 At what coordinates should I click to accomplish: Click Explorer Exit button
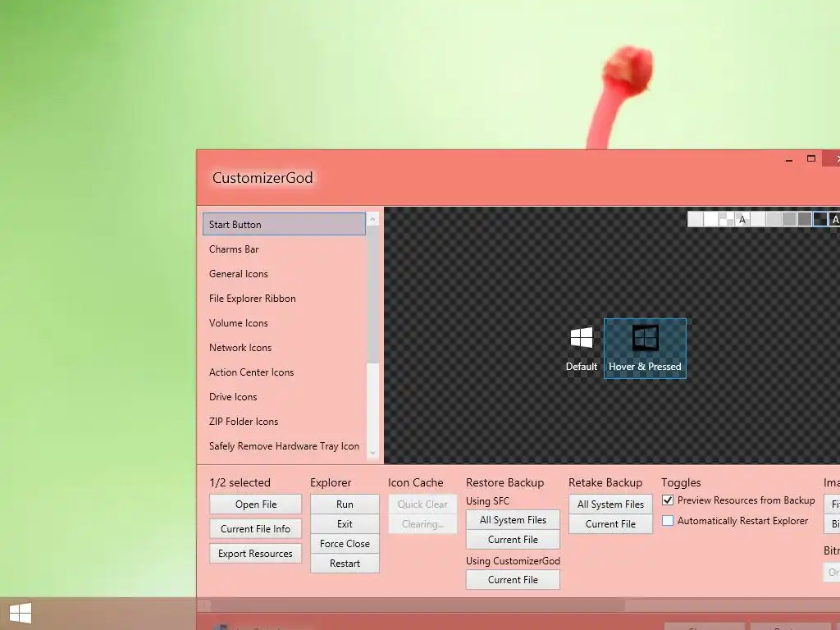pos(345,524)
